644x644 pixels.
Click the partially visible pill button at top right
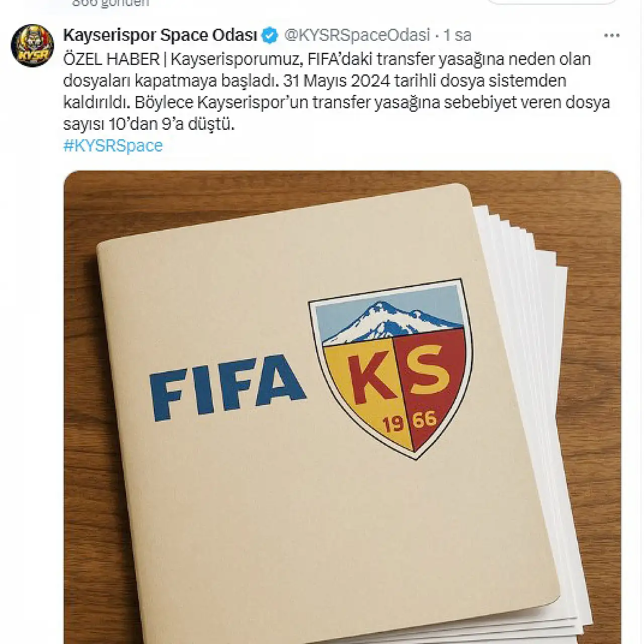[552, 2]
